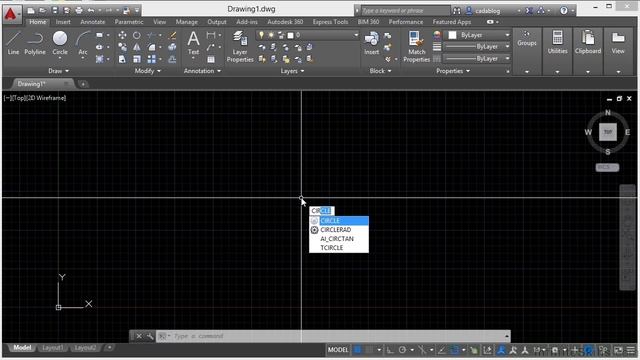Switch to the Annotate ribbon tab

[93, 22]
